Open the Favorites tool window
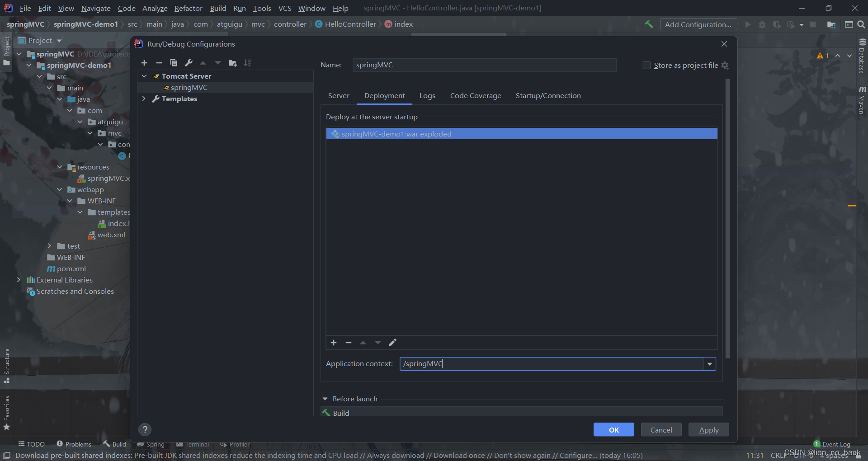This screenshot has width=868, height=461. coord(7,413)
